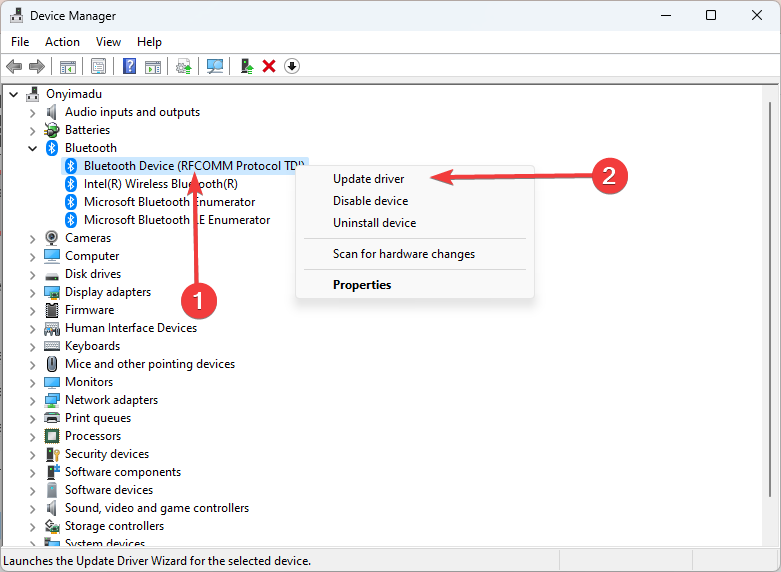781x572 pixels.
Task: Click the Disable device down-arrow toolbar icon
Action: [x=292, y=66]
